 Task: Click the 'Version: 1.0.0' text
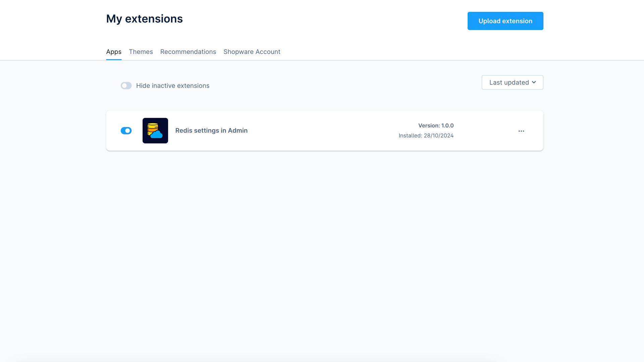point(436,126)
